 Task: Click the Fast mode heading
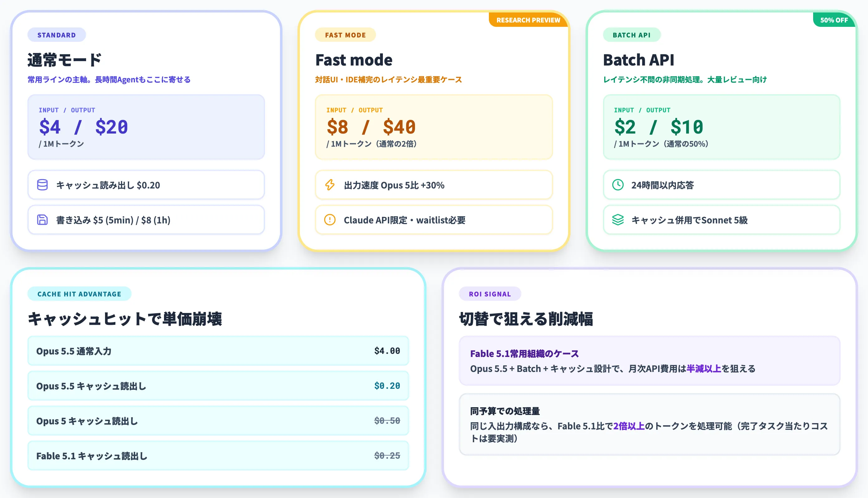(354, 60)
